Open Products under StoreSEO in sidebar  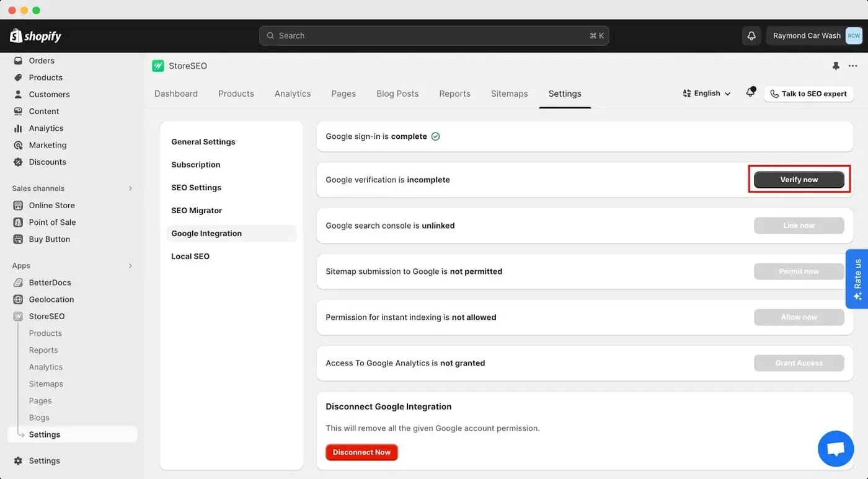coord(45,333)
